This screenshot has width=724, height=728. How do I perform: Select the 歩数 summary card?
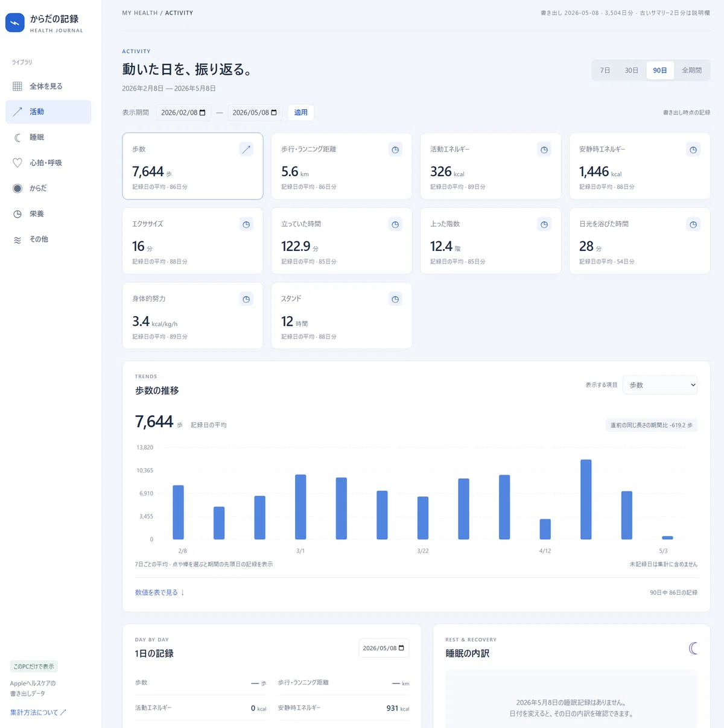coord(192,166)
